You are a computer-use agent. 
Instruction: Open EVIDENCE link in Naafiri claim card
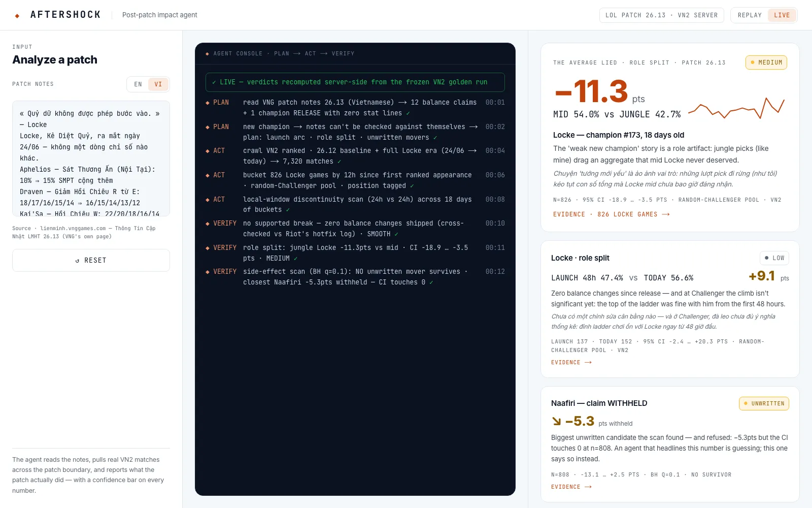coord(571,487)
